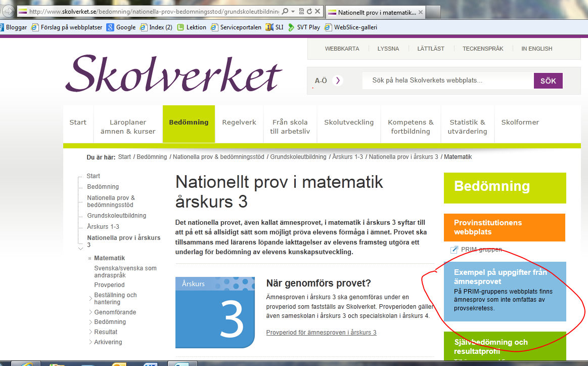The width and height of the screenshot is (588, 366).
Task: Open the WebSlice-galleri favorite
Action: (x=351, y=27)
